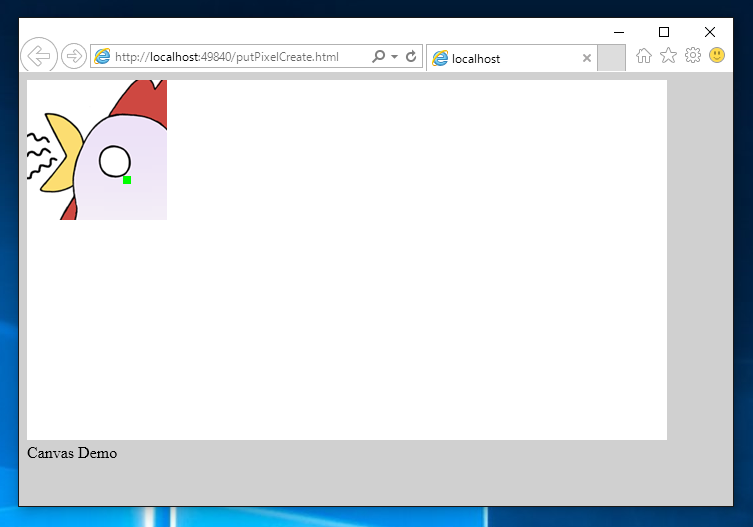Open Favorites star icon
This screenshot has height=527, width=753.
(x=668, y=56)
